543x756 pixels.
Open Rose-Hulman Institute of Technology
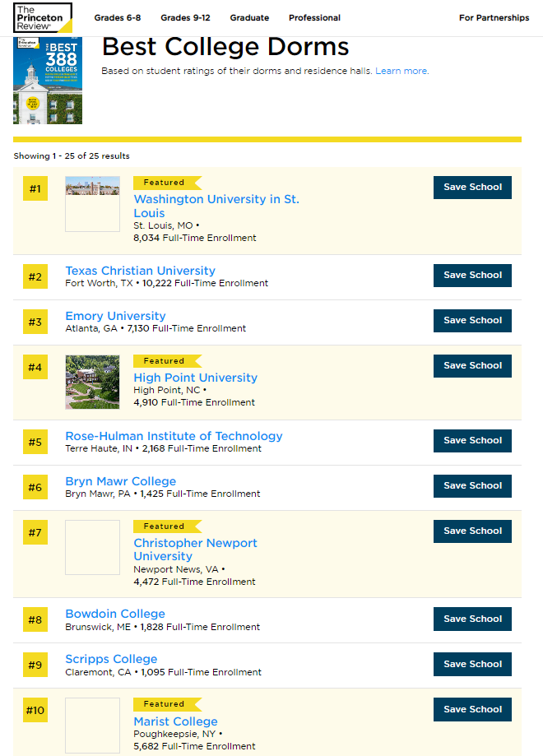tap(174, 436)
